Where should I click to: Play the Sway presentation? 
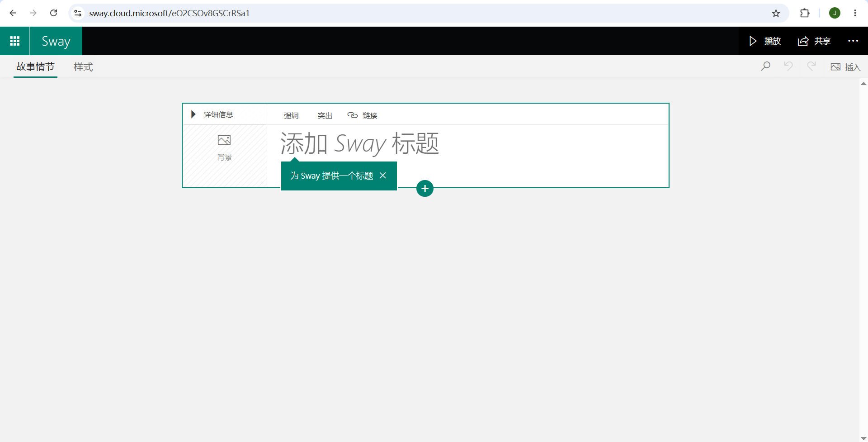pos(764,41)
